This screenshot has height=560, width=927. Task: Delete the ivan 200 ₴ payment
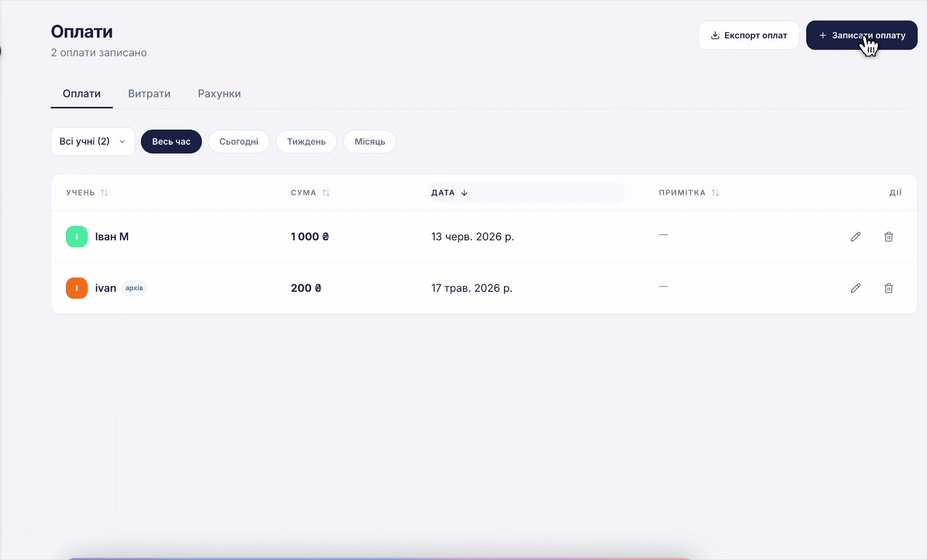(x=889, y=288)
